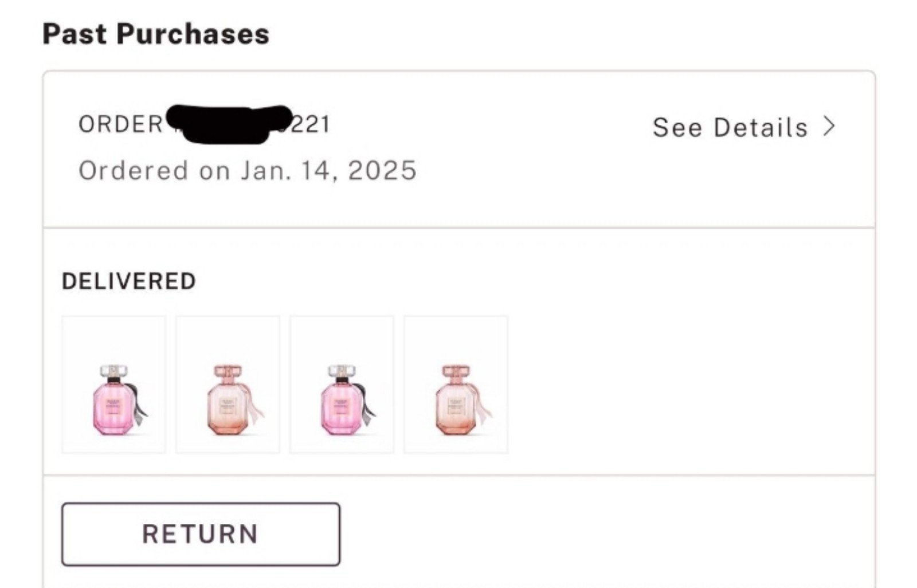Click the year 2025 in the order date
917x588 pixels.
click(x=382, y=171)
